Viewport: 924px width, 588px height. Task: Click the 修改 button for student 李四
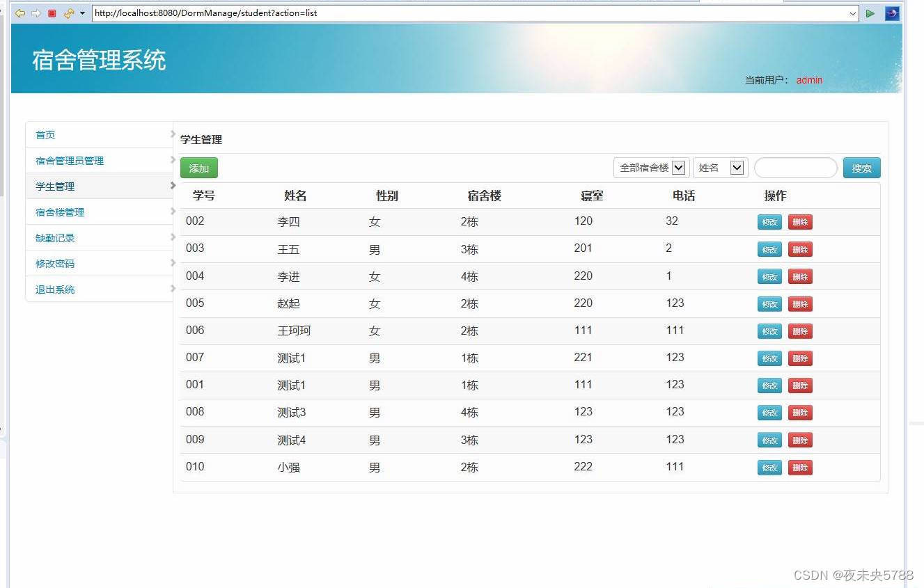point(769,222)
